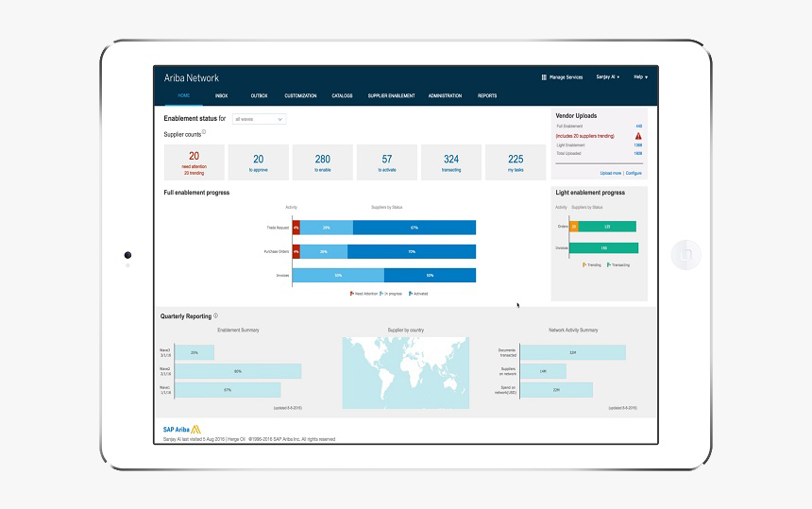
Task: Click the Trade Request 29% in-progress segment
Action: pos(327,228)
